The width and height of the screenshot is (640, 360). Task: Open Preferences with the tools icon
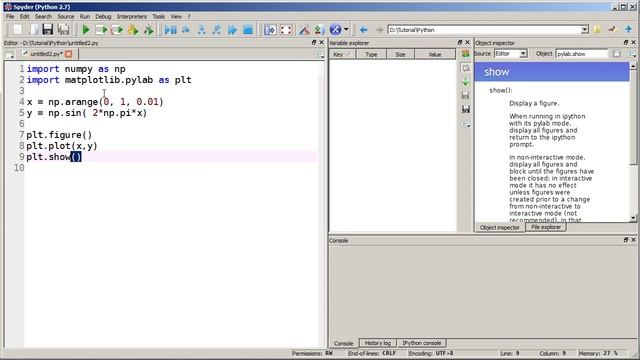[304, 29]
